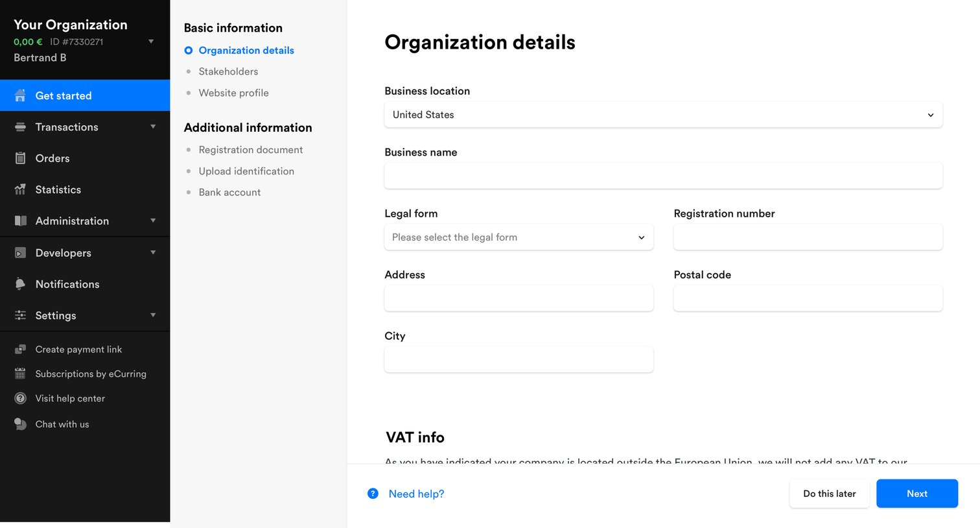Focus the Address input field
The image size is (980, 528).
coord(519,298)
